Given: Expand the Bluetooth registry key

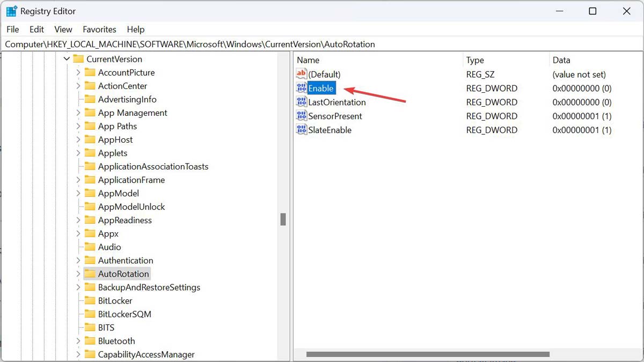Looking at the screenshot, I should [78, 341].
